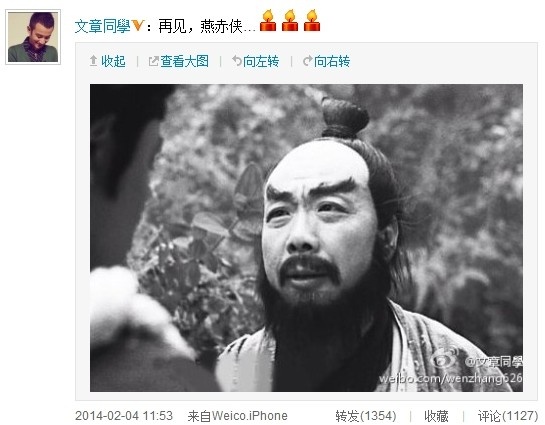Viewport: 545px width, 425px height.
Task: Click the Weibo watermark logo on photo
Action: click(444, 359)
